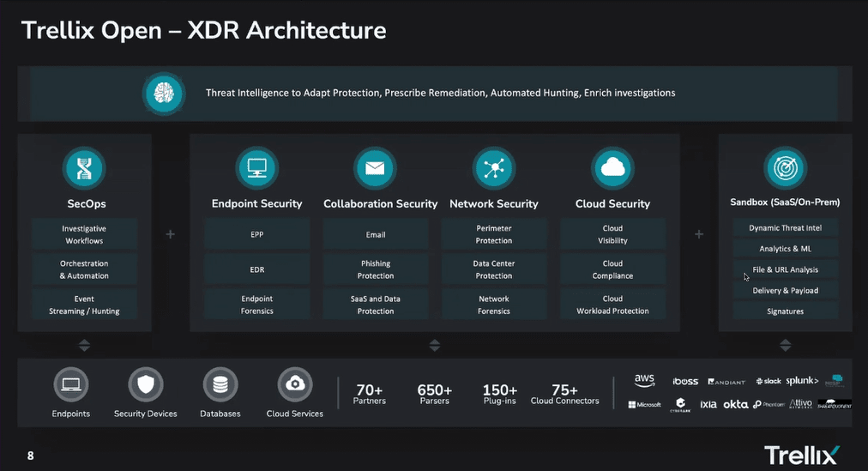Select Dynamic Threat Intel row
This screenshot has width=868, height=471.
[785, 227]
